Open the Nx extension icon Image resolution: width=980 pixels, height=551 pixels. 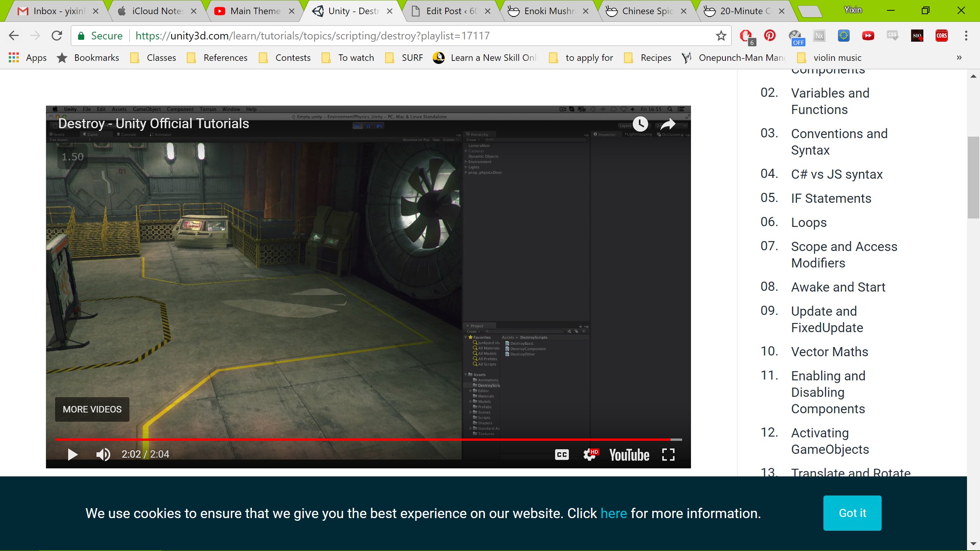point(819,36)
